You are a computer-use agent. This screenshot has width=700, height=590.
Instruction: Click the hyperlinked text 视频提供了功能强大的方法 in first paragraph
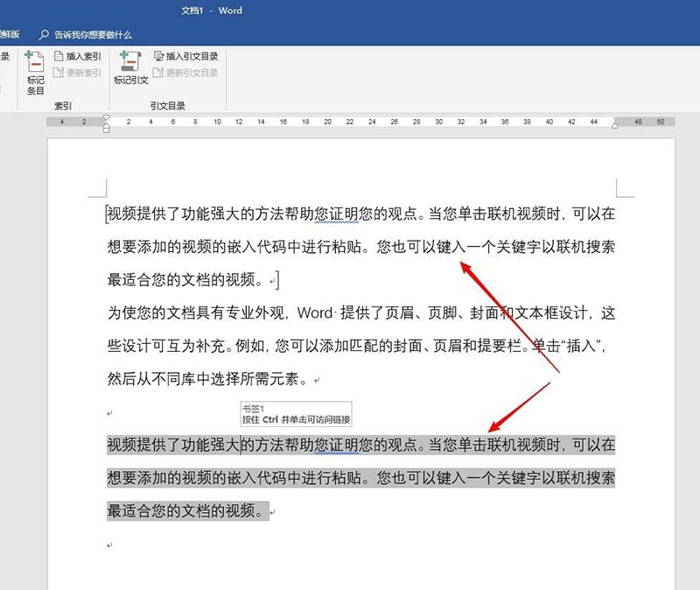click(x=195, y=214)
